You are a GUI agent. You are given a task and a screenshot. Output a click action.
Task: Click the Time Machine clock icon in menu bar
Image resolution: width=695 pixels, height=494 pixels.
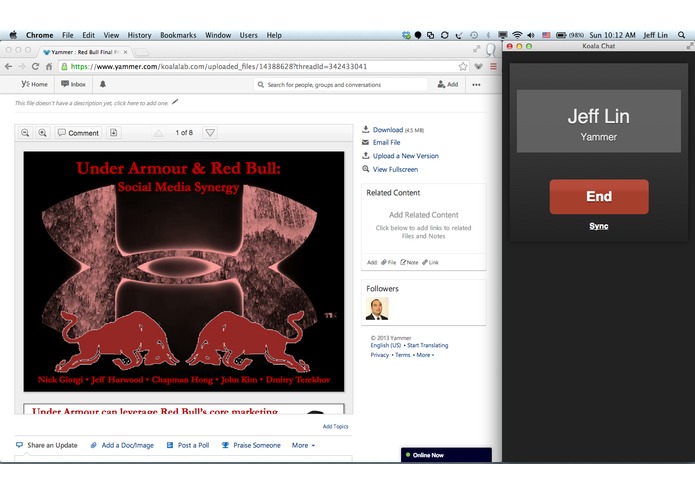pyautogui.click(x=474, y=35)
